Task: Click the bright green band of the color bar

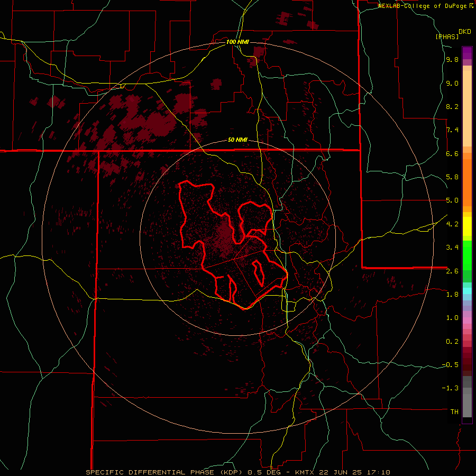Action: tap(467, 255)
